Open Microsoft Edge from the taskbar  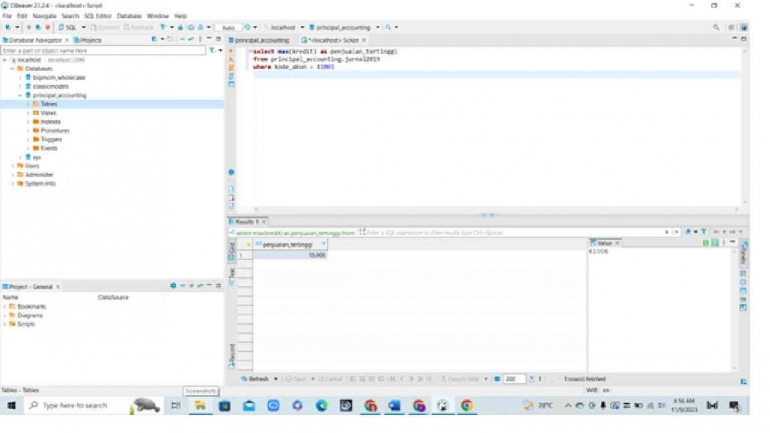coord(322,406)
